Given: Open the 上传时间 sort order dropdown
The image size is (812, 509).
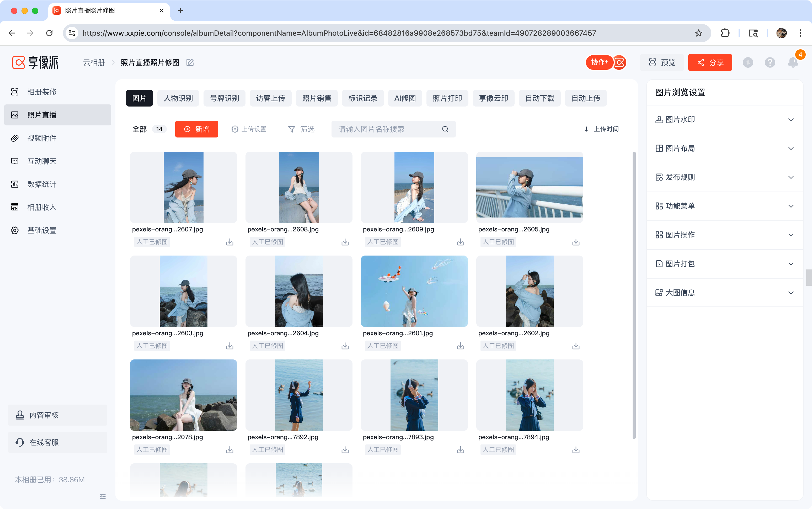Looking at the screenshot, I should (x=601, y=129).
